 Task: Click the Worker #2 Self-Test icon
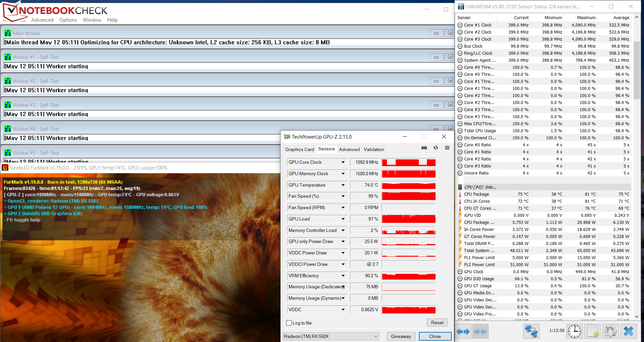point(8,81)
